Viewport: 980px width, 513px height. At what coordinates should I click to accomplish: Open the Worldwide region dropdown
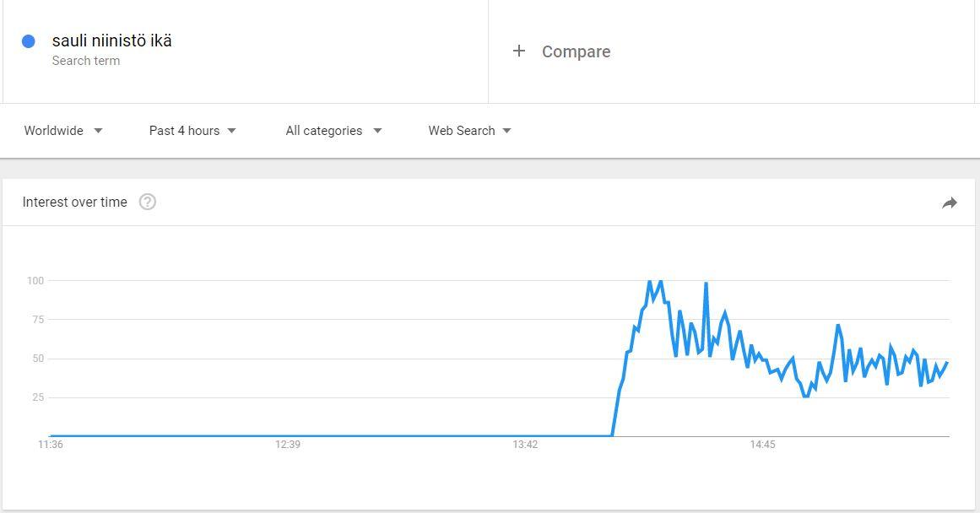(x=63, y=131)
